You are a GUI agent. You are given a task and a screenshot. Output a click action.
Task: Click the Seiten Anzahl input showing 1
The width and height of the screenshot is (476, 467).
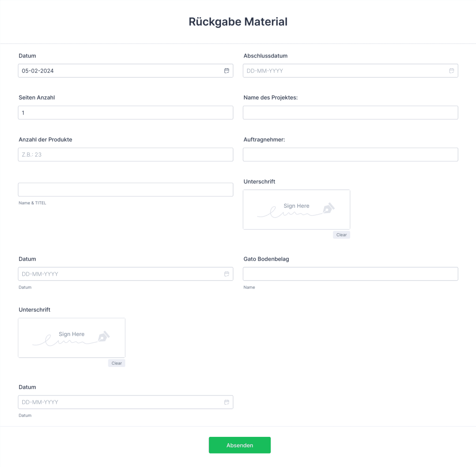click(x=125, y=112)
